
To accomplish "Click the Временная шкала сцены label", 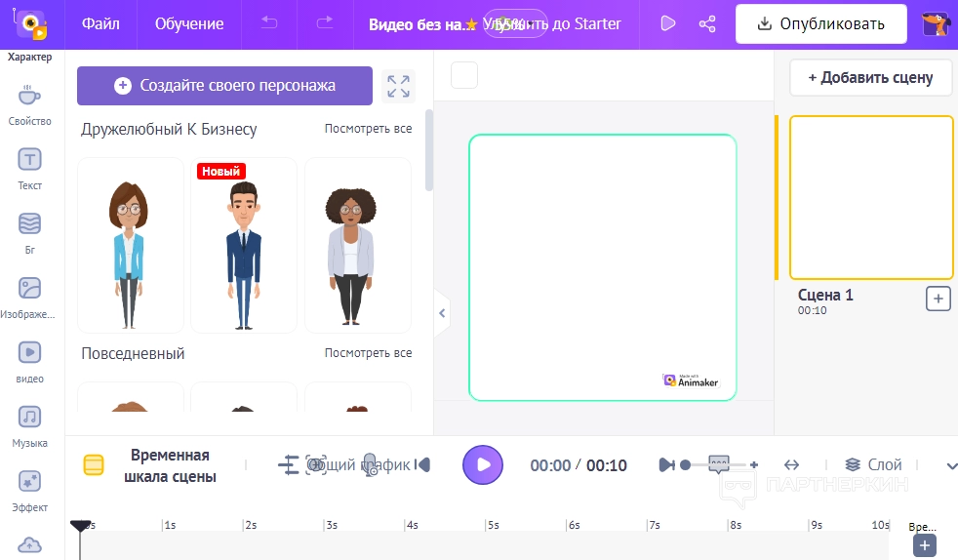I will click(170, 465).
